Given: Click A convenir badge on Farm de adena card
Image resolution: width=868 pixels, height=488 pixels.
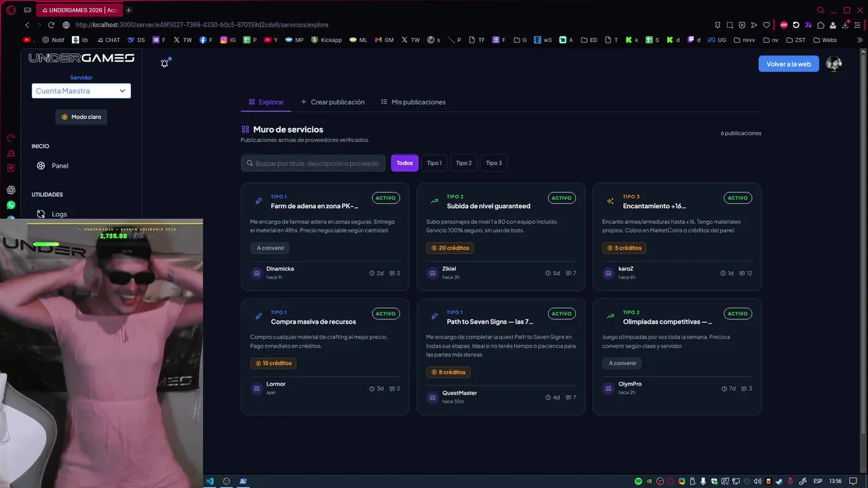Looking at the screenshot, I should [x=271, y=248].
